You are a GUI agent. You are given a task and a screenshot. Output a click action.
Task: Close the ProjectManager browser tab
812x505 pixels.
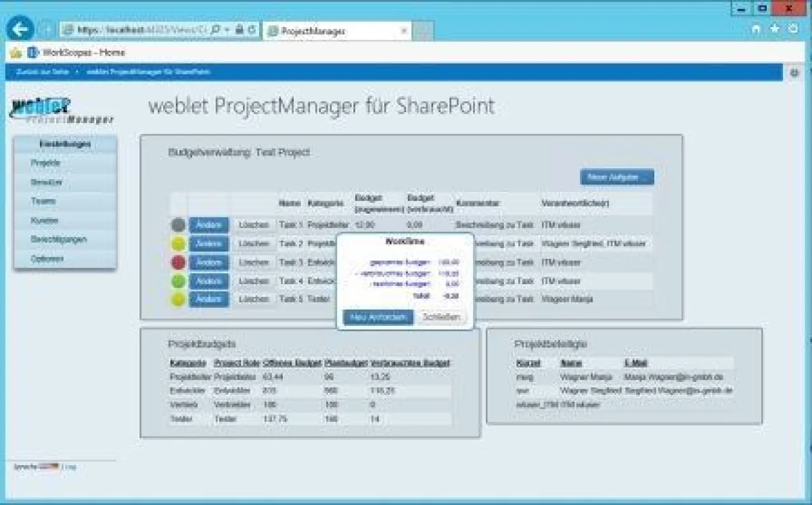(x=404, y=31)
